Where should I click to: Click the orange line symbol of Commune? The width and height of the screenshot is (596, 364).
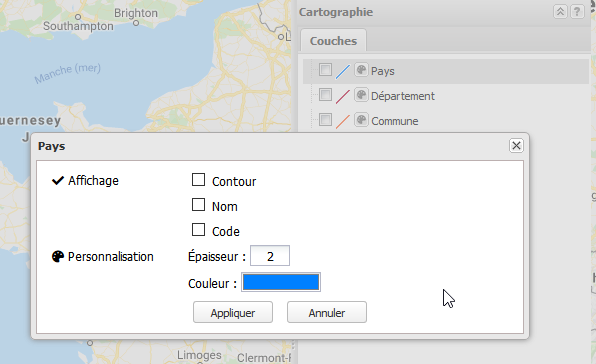point(342,122)
